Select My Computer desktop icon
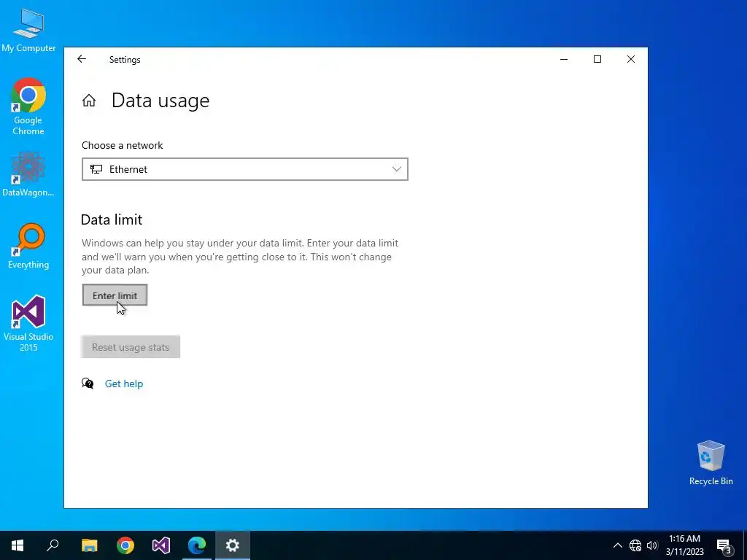 point(28,31)
